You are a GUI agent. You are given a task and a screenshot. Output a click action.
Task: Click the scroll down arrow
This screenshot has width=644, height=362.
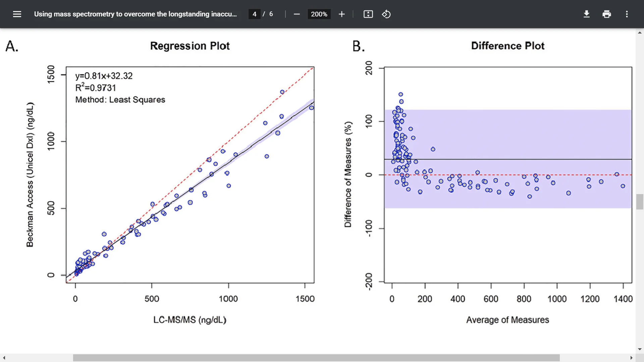640,349
